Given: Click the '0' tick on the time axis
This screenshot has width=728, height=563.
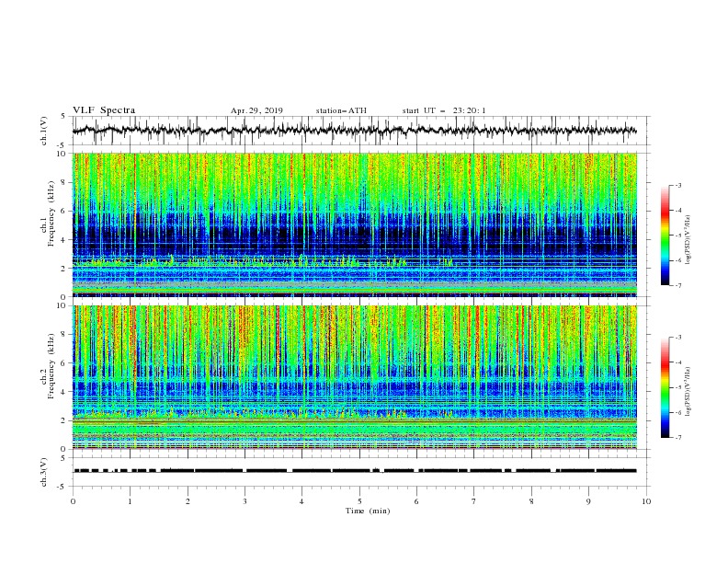Looking at the screenshot, I should tap(73, 501).
